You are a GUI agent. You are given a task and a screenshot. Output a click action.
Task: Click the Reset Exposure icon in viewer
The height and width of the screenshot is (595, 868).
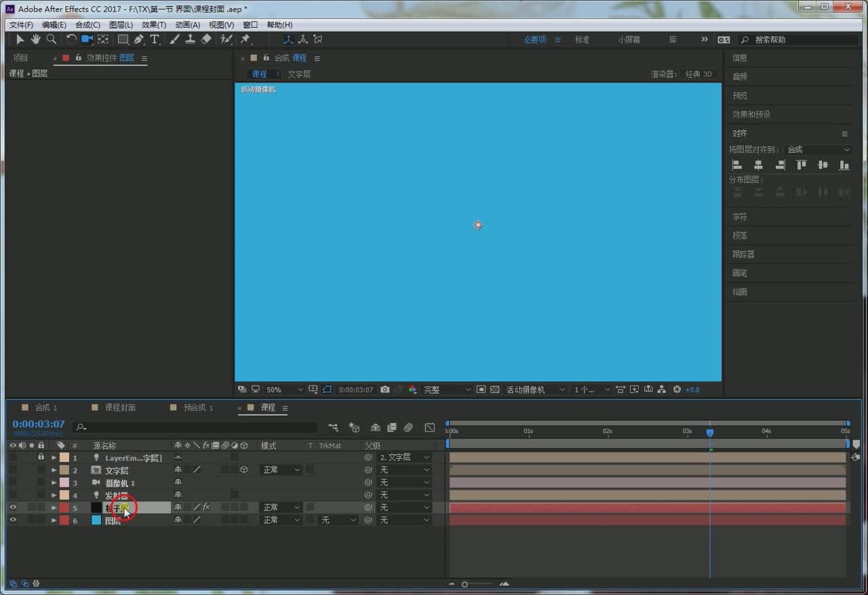(x=677, y=390)
